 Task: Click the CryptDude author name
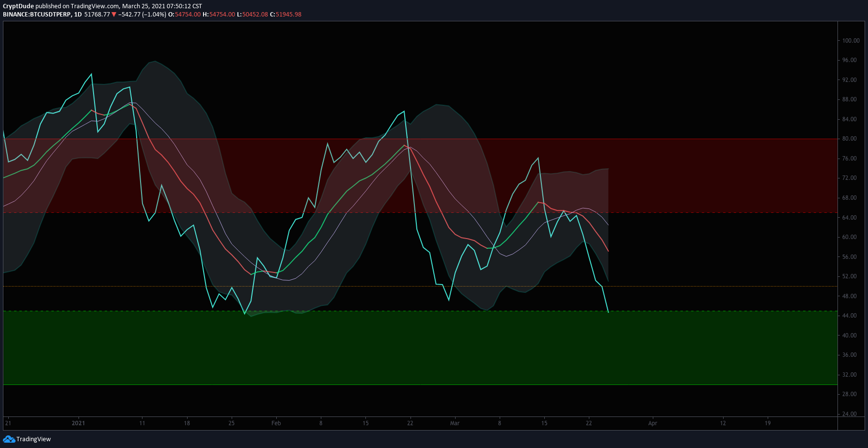(18, 6)
